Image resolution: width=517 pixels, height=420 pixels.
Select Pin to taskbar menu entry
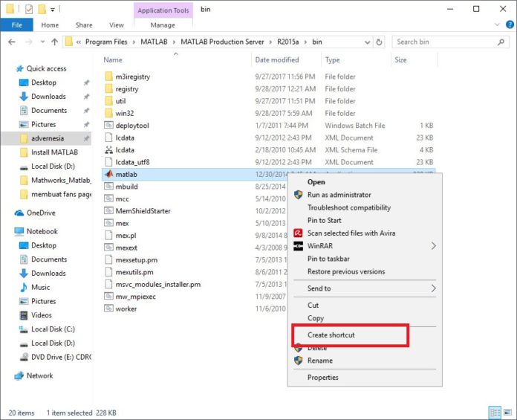click(x=328, y=259)
